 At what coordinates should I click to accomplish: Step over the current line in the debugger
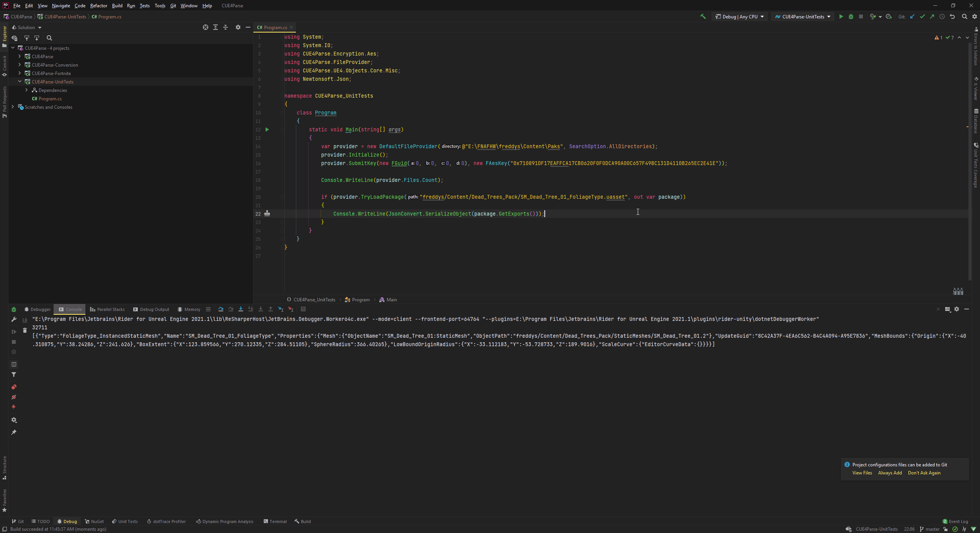coord(220,309)
